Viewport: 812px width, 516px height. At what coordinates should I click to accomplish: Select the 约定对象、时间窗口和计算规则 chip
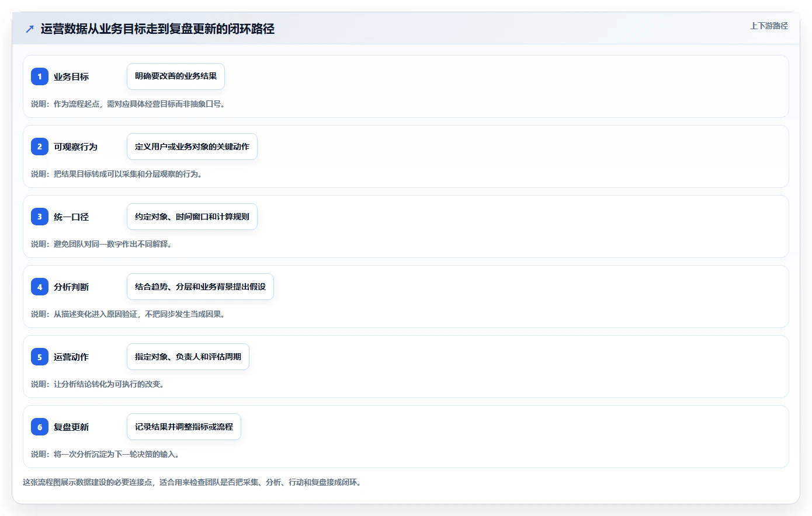[x=192, y=217]
